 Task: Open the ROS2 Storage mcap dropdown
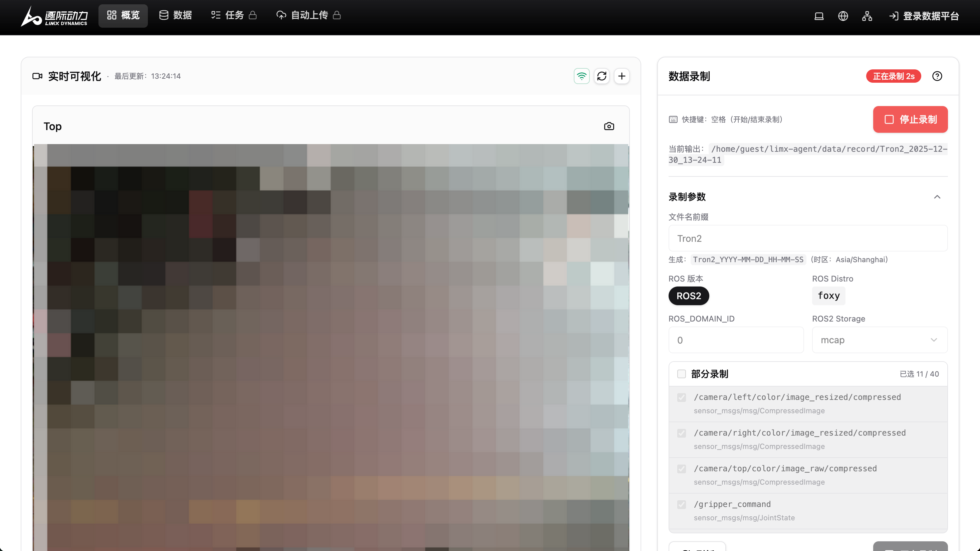[880, 340]
